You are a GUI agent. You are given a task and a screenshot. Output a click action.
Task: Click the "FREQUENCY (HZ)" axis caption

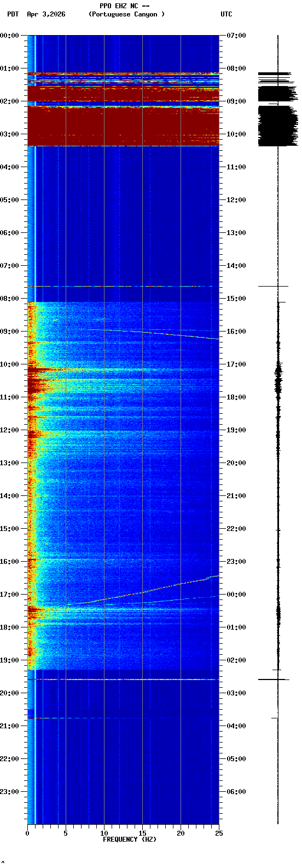[130, 840]
